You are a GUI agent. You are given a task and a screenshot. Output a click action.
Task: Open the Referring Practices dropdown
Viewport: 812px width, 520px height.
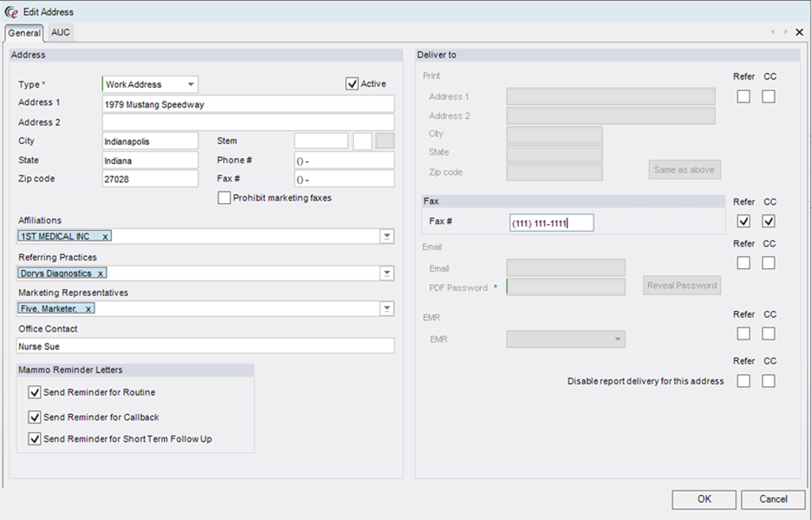point(387,274)
